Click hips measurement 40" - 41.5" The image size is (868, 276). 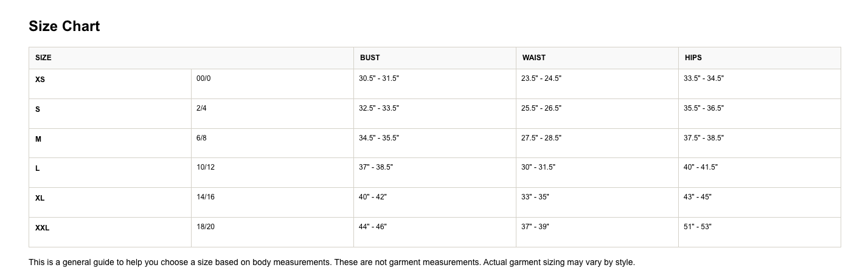[x=701, y=167]
